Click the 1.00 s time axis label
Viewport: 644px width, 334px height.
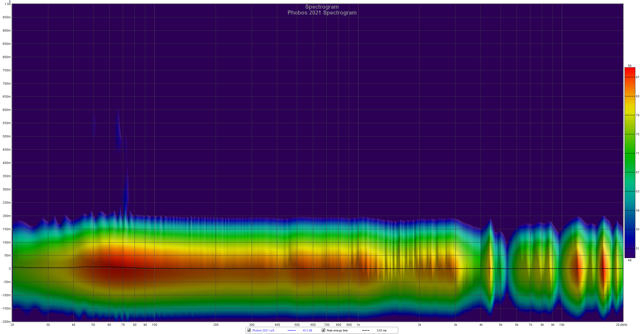click(8, 4)
